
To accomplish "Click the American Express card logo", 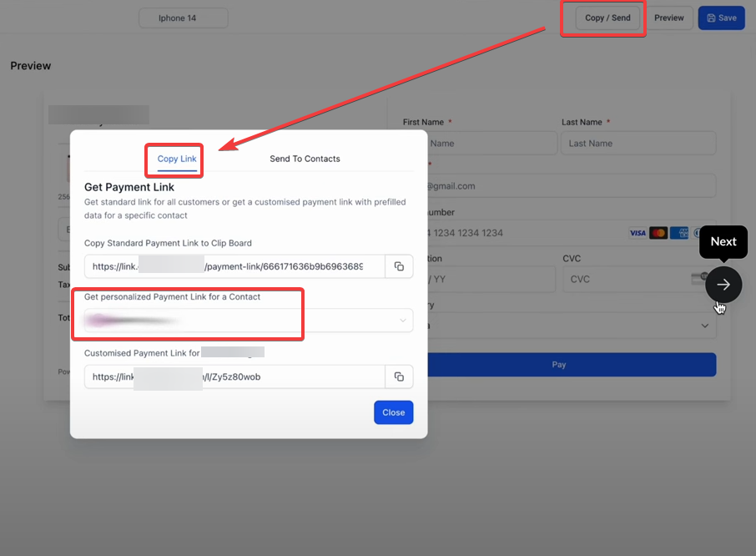I will coord(679,233).
